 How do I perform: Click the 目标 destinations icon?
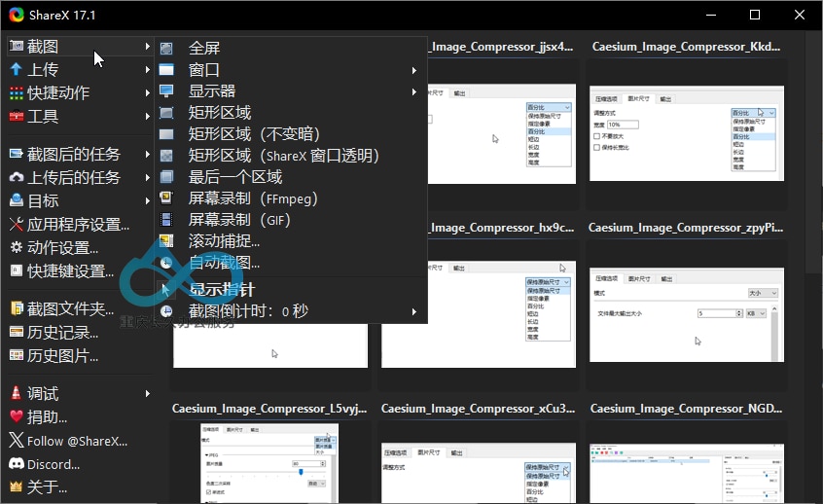pos(17,200)
